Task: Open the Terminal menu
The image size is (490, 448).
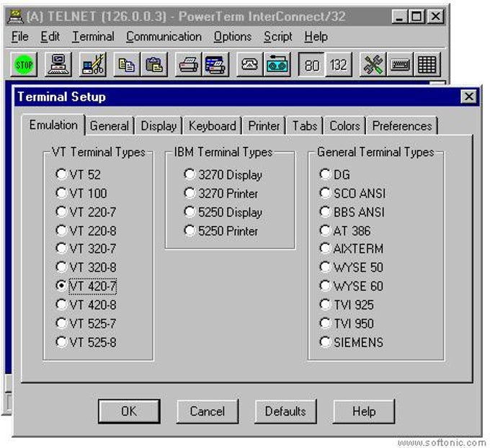Action: pos(93,37)
